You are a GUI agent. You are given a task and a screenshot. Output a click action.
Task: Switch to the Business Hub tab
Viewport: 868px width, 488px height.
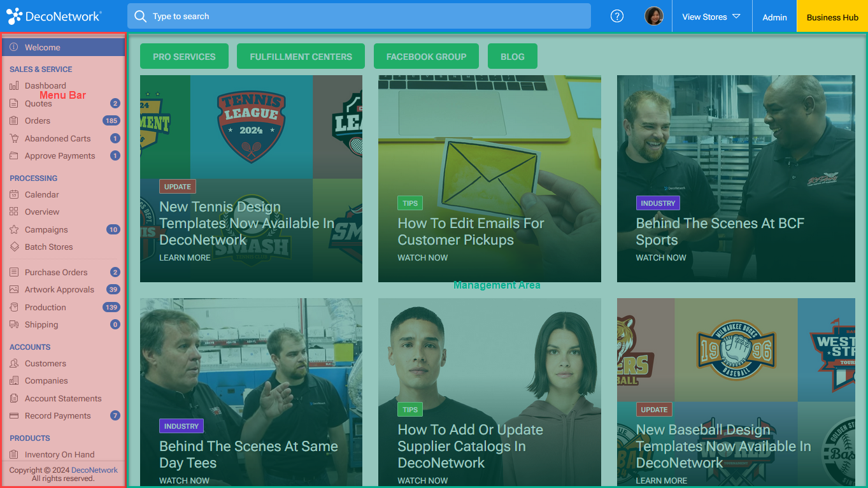(832, 17)
